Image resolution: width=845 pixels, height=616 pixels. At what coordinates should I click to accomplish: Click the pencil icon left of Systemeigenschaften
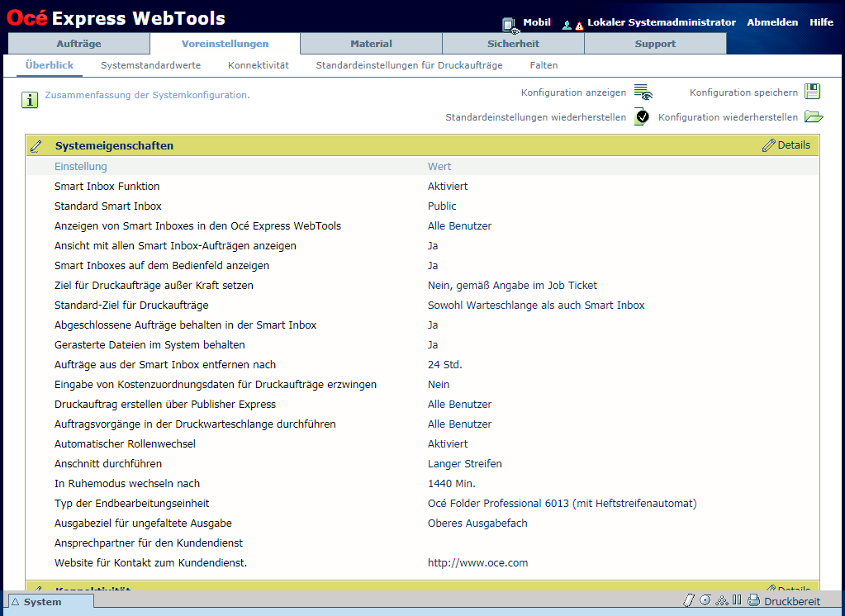coord(36,146)
